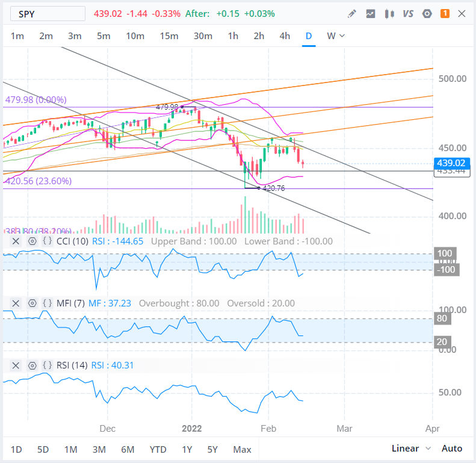The image size is (476, 463).
Task: Toggle the Auto scale option
Action: coord(452,449)
